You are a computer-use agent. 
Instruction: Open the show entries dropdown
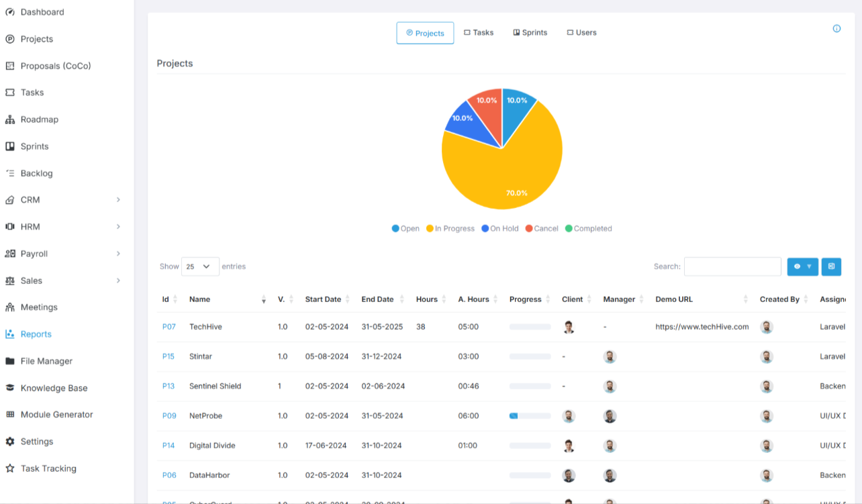pyautogui.click(x=200, y=266)
